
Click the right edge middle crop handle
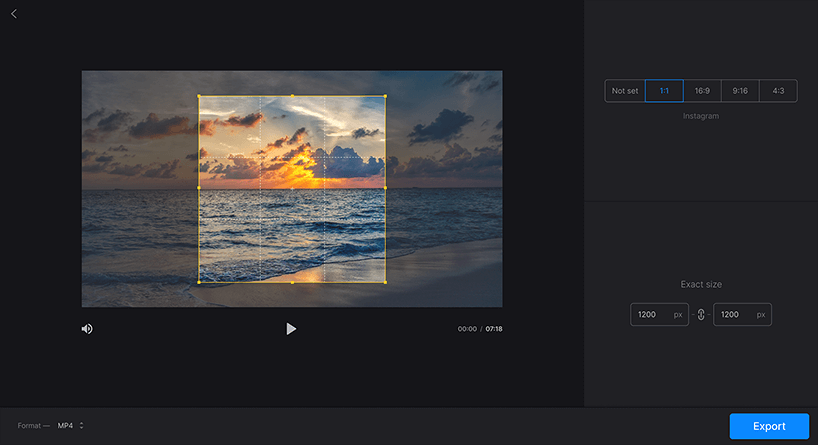[x=386, y=188]
